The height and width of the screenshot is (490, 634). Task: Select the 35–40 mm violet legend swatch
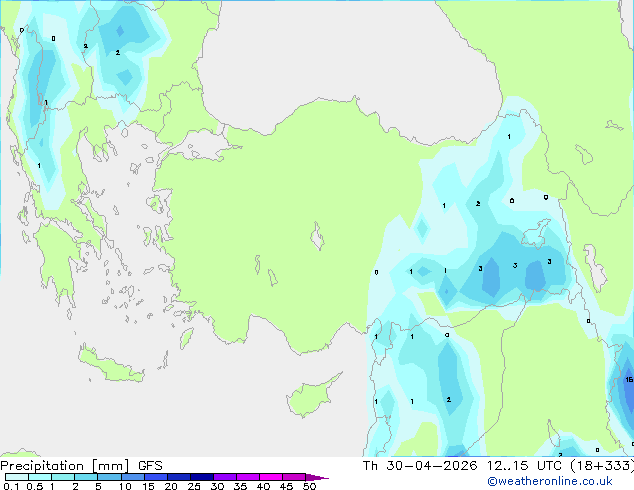[x=248, y=477]
